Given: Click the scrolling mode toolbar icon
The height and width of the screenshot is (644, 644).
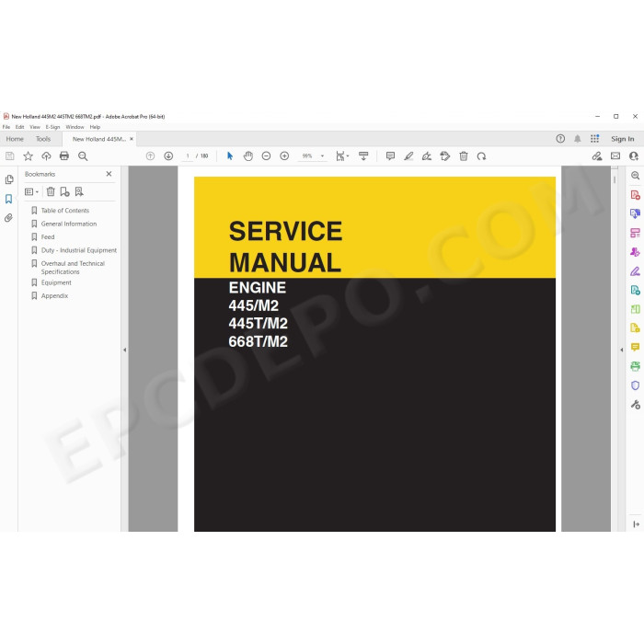Looking at the screenshot, I should click(x=363, y=156).
